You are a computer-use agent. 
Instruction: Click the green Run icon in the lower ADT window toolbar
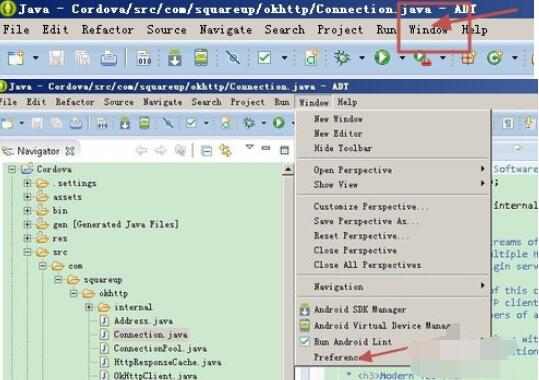[x=278, y=122]
